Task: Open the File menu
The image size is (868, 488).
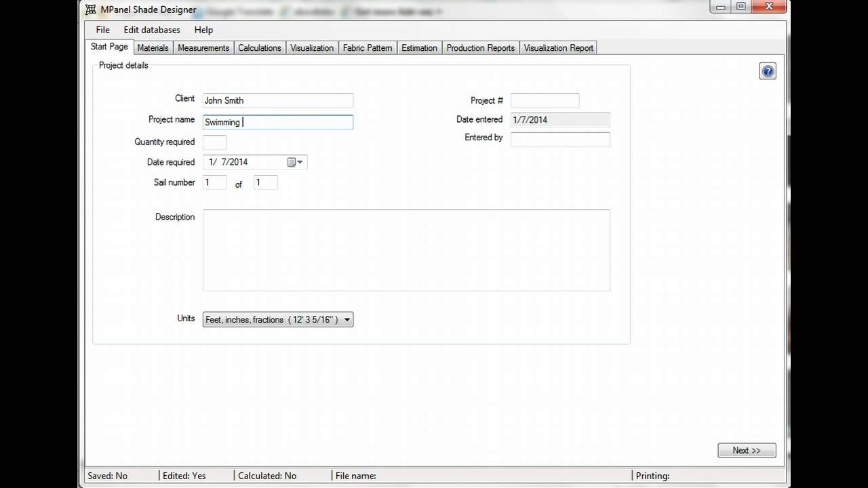Action: click(102, 30)
